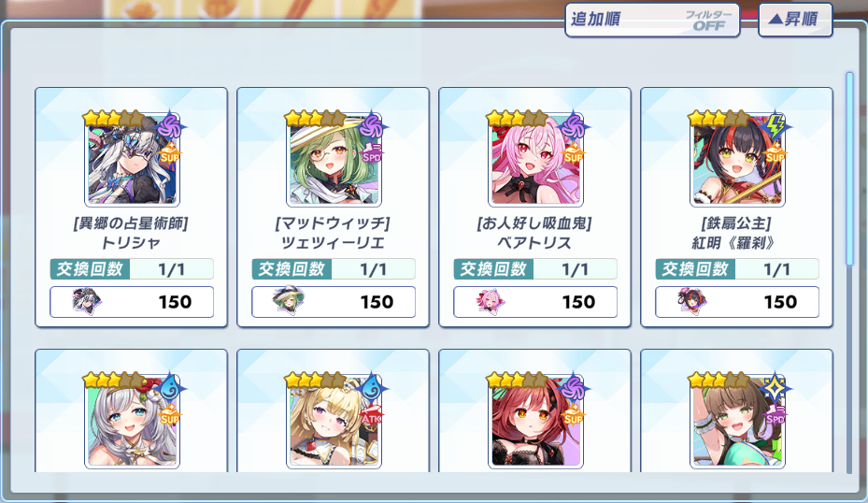
Task: Click the SPD role icon on ツェツィーリエ card
Action: click(372, 154)
